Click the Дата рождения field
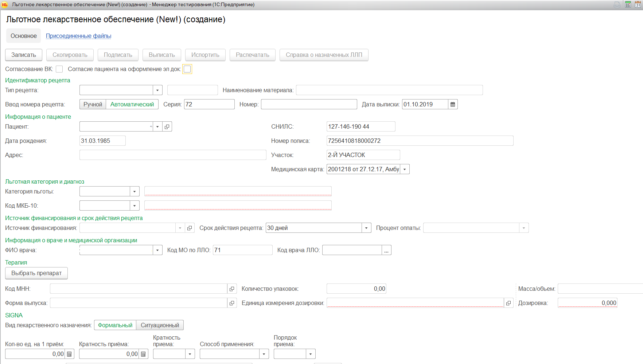This screenshot has height=364, width=643. tap(102, 141)
